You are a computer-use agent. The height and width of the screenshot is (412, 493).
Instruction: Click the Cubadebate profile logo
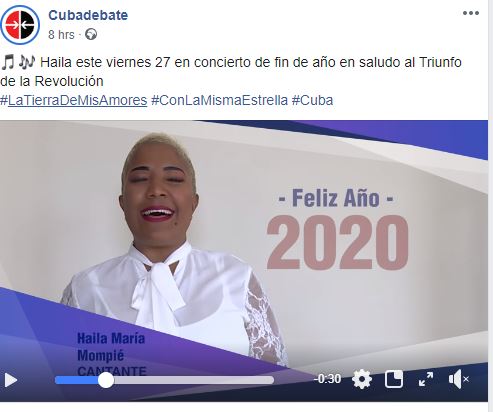point(20,25)
